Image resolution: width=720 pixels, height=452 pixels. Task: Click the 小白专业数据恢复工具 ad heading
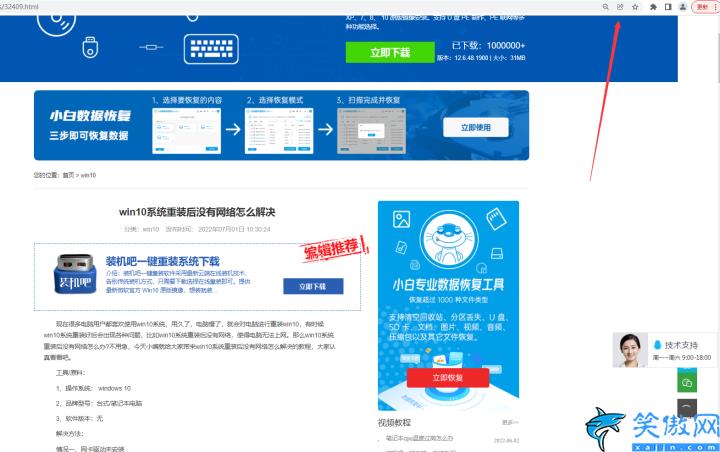[448, 285]
